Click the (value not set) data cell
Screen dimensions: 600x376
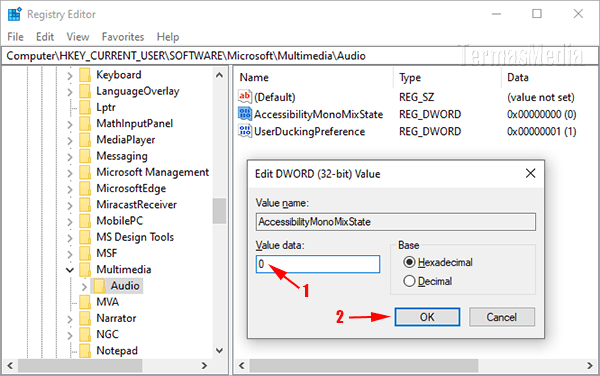click(x=541, y=97)
